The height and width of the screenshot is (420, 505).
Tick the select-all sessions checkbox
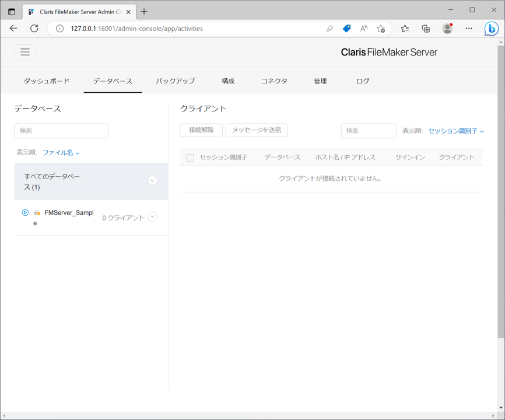[x=190, y=157]
